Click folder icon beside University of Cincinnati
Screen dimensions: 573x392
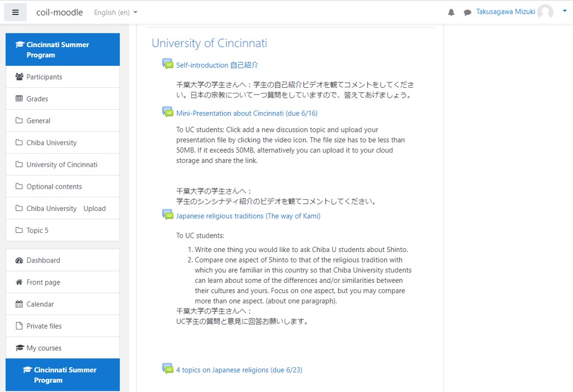click(x=19, y=164)
